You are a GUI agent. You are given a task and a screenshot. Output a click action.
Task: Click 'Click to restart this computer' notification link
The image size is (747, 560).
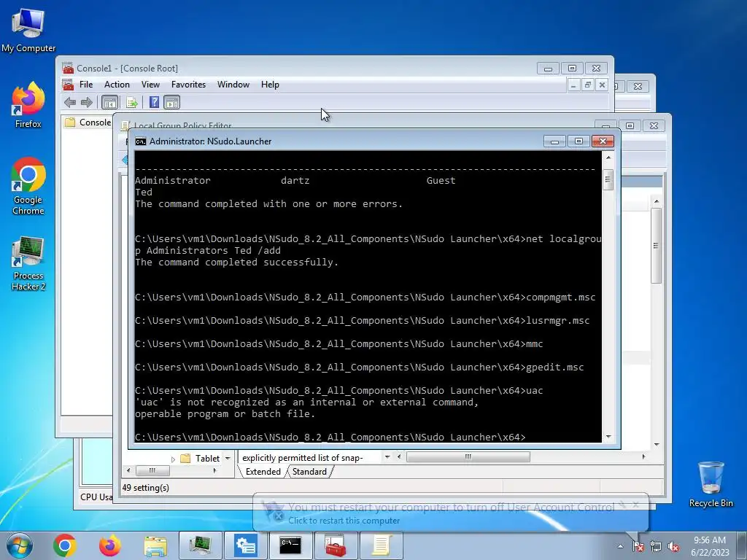(344, 521)
